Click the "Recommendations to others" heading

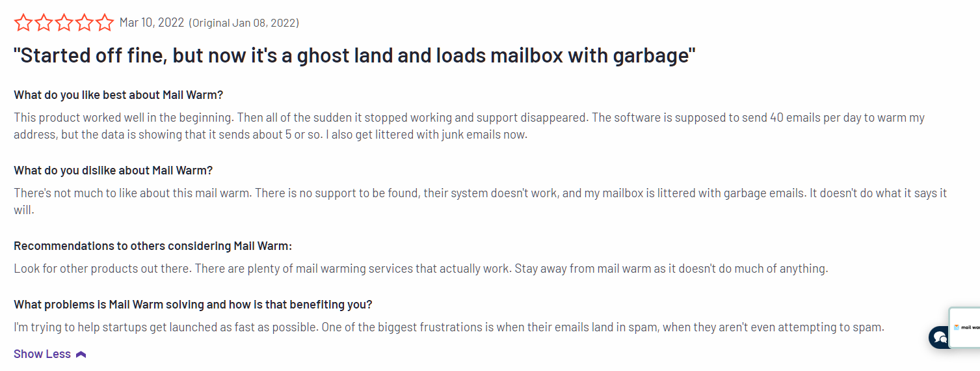(153, 246)
